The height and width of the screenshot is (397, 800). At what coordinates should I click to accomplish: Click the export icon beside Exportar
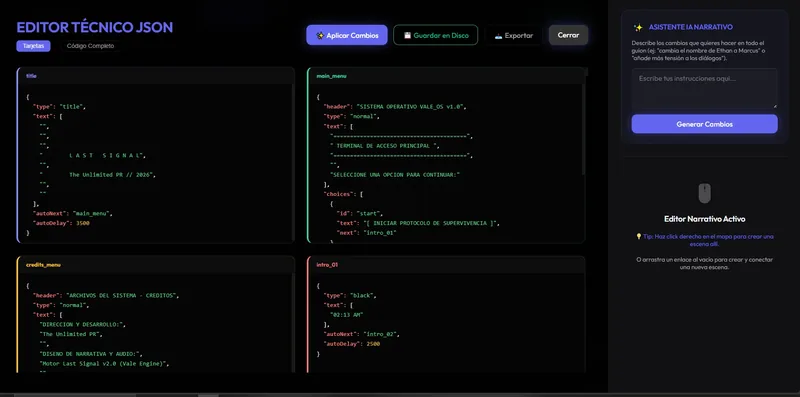coord(498,36)
